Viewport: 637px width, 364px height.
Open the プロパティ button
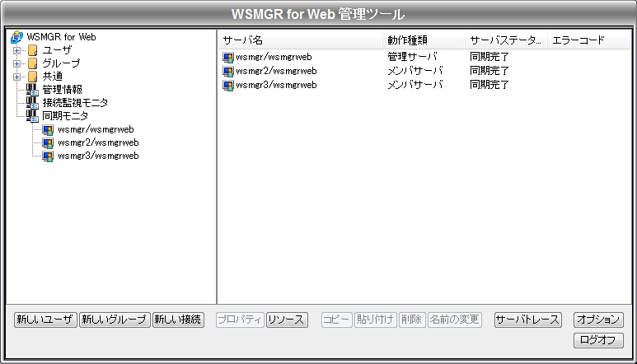pos(240,320)
